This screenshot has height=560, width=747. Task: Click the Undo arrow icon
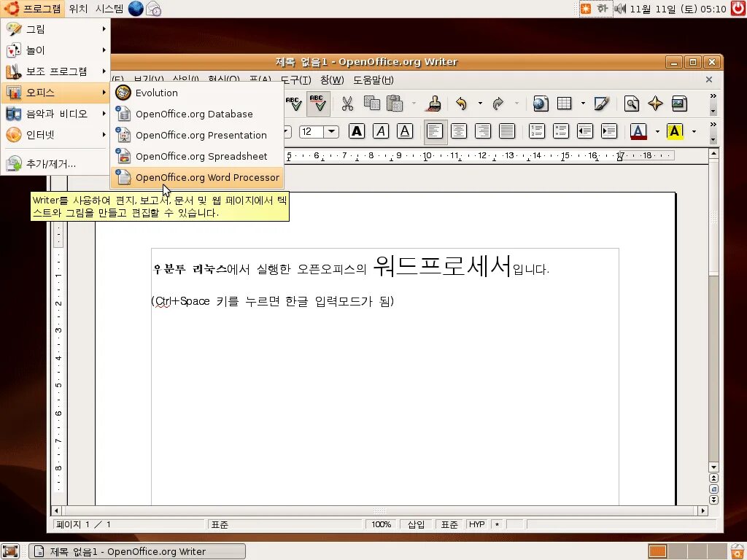(x=461, y=104)
